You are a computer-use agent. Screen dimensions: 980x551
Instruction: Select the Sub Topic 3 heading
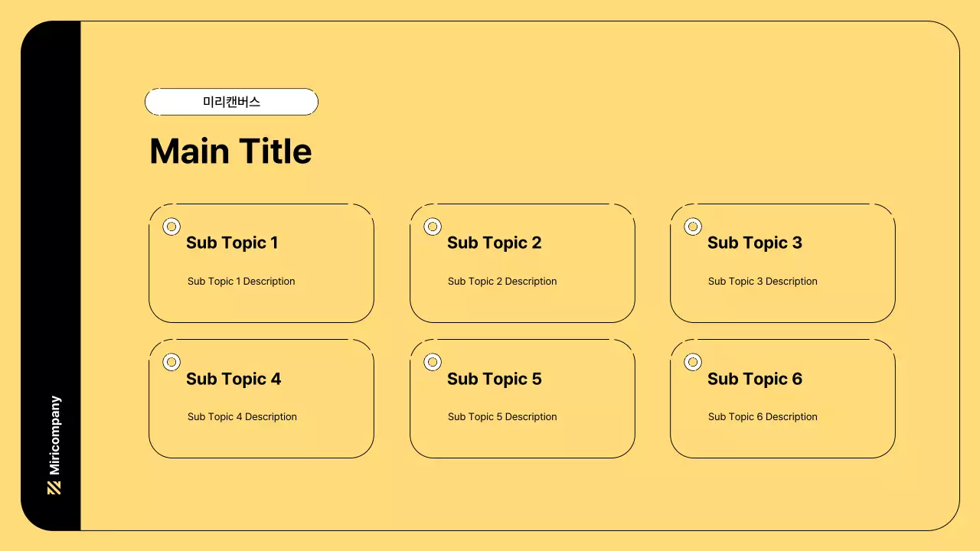click(x=754, y=243)
